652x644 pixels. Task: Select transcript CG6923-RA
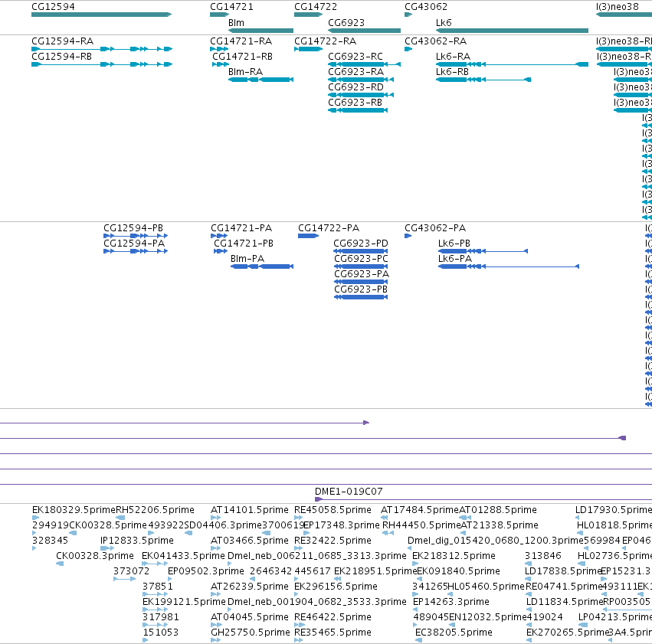356,72
